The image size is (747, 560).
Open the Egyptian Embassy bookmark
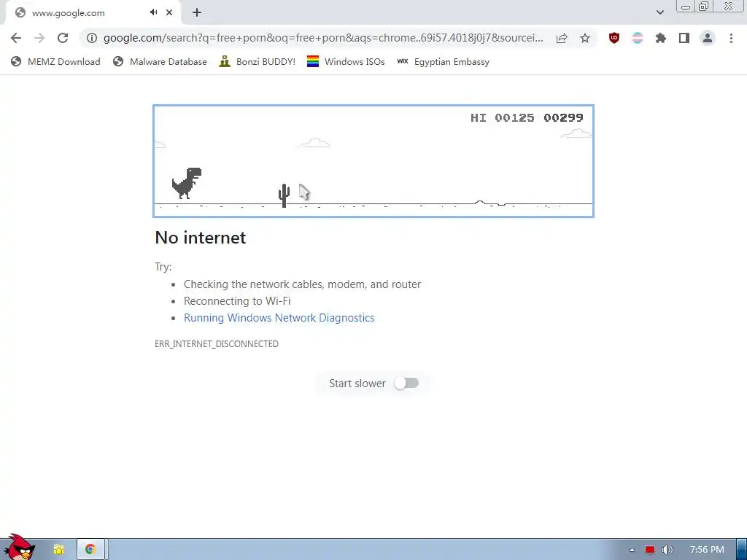point(443,62)
